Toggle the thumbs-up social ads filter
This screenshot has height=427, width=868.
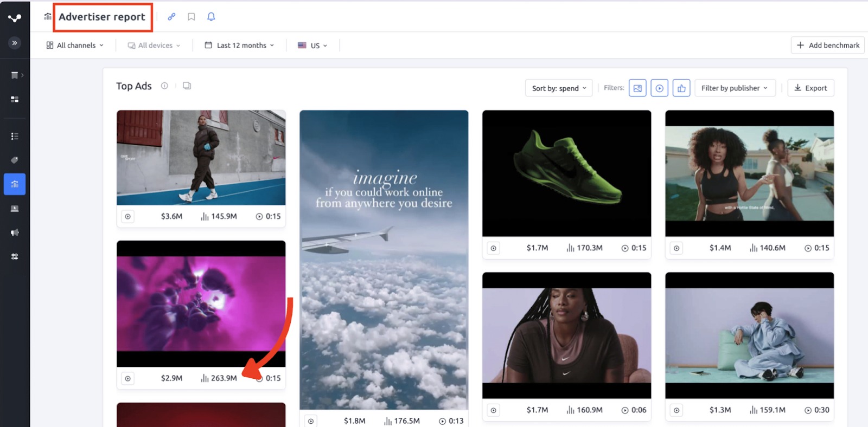[681, 88]
